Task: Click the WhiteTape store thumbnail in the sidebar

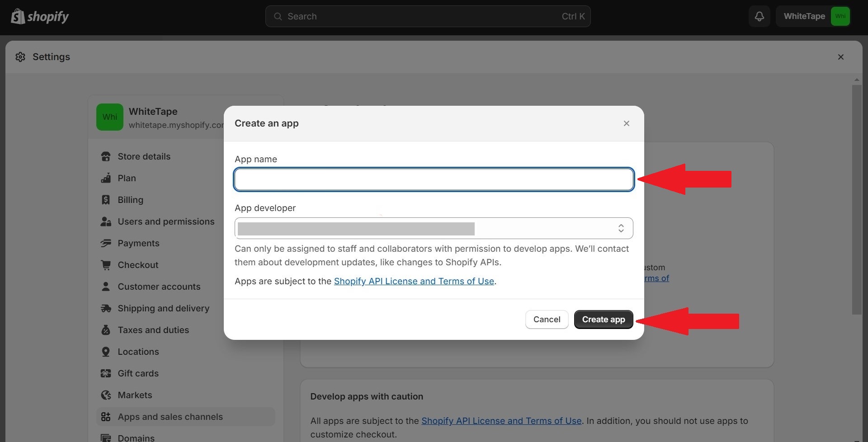Action: 110,117
